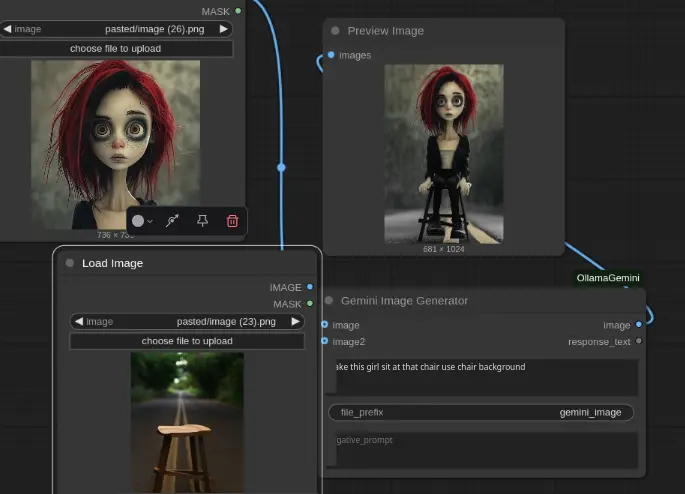Collapse the Preview Image node via its dot
This screenshot has width=685, height=494.
(335, 31)
